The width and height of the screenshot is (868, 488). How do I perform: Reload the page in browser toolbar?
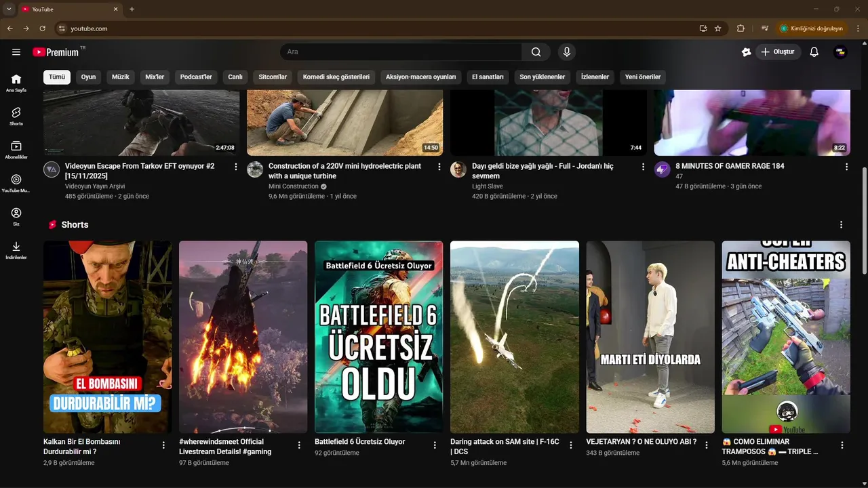pos(42,28)
